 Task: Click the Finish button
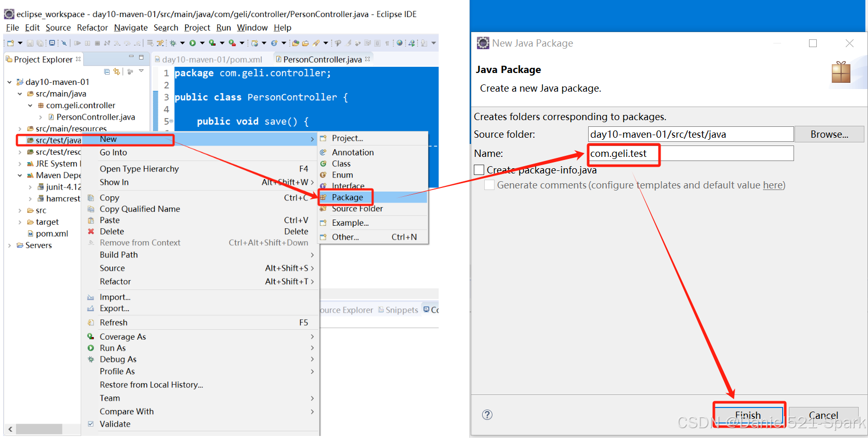748,415
